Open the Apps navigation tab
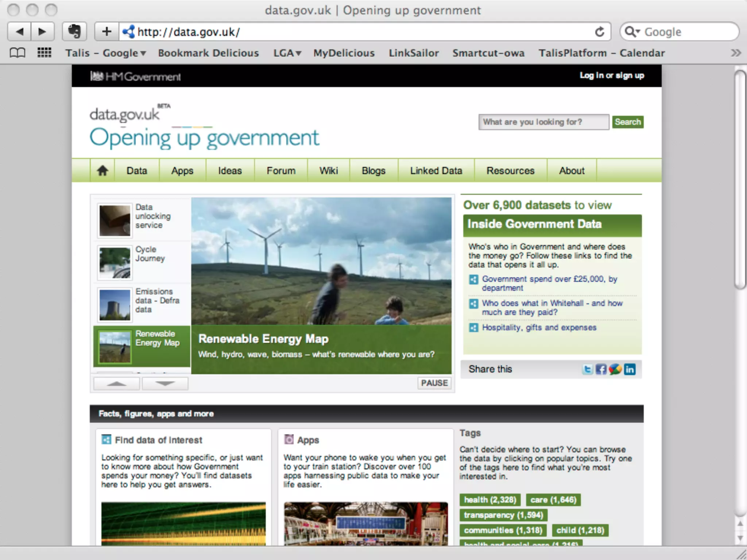The height and width of the screenshot is (560, 747). tap(182, 170)
